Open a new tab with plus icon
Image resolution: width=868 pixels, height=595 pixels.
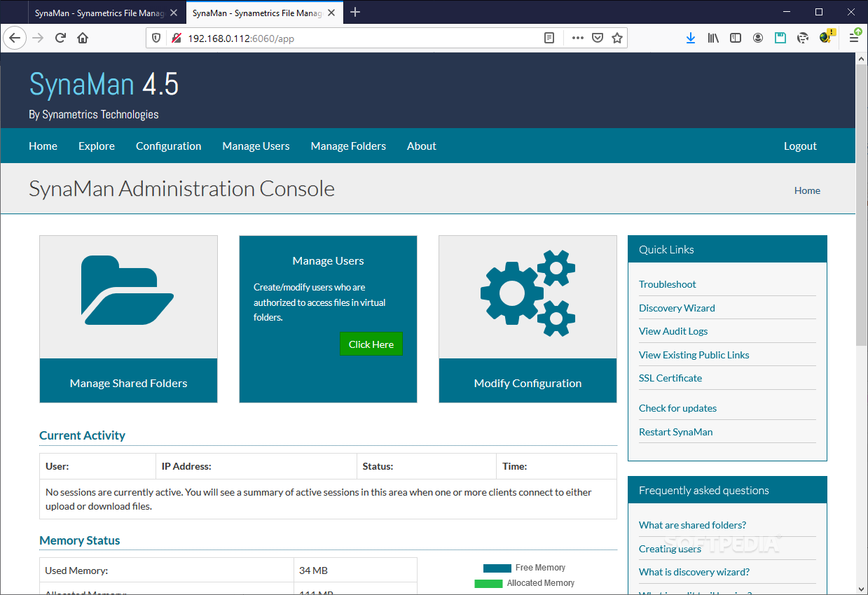coord(355,12)
